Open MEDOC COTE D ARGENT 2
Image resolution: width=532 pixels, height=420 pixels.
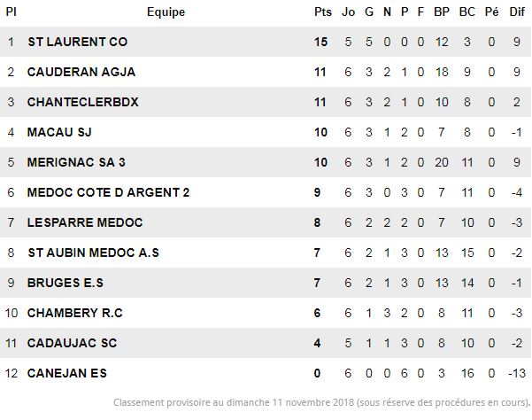coord(108,192)
